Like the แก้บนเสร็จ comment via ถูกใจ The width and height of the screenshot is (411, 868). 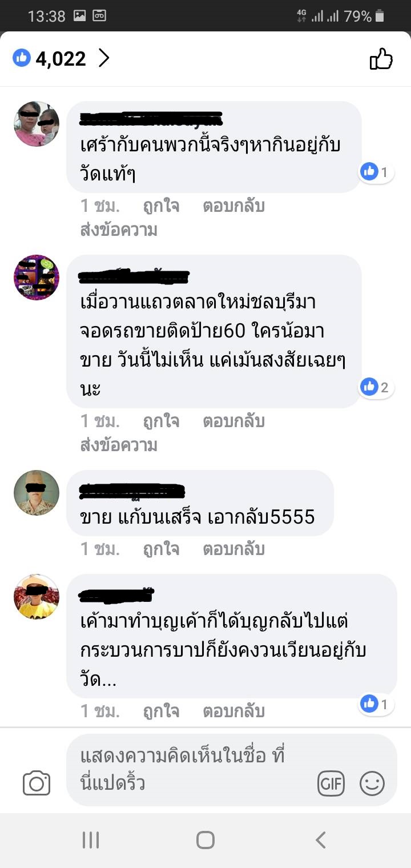click(161, 549)
